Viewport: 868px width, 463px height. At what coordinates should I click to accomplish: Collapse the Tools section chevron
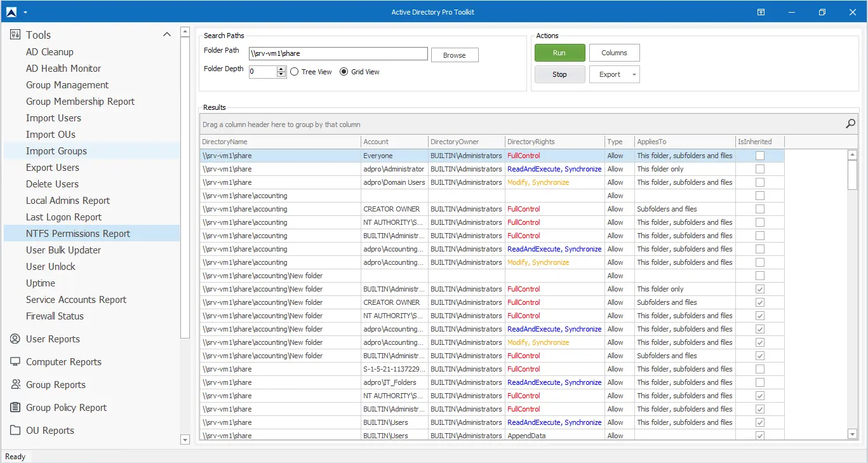167,34
